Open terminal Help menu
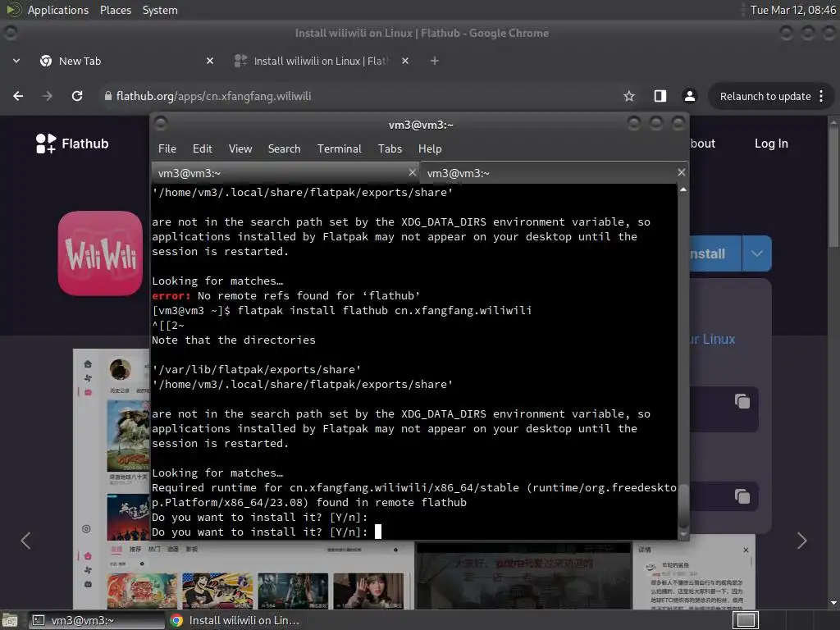 (430, 149)
